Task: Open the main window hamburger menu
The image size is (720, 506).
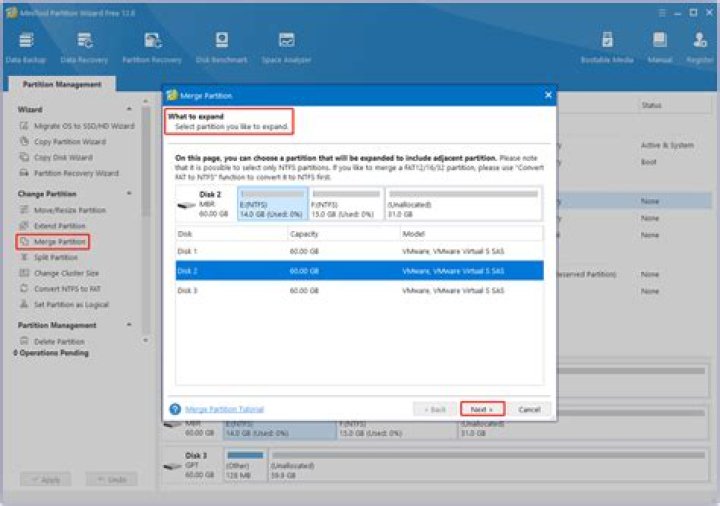Action: coord(662,13)
